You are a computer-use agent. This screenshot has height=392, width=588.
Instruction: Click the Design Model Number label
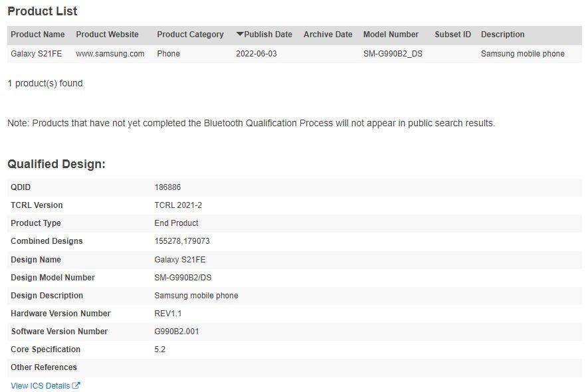tap(52, 278)
